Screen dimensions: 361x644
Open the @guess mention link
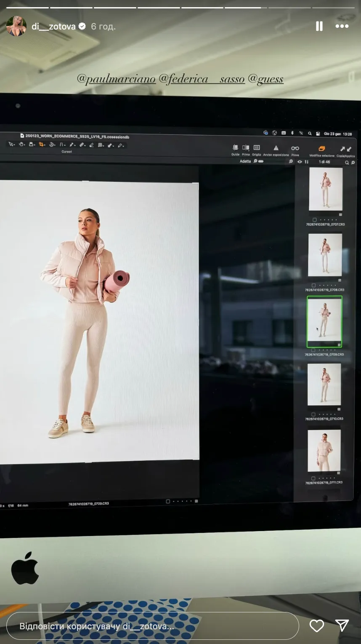[x=265, y=79]
